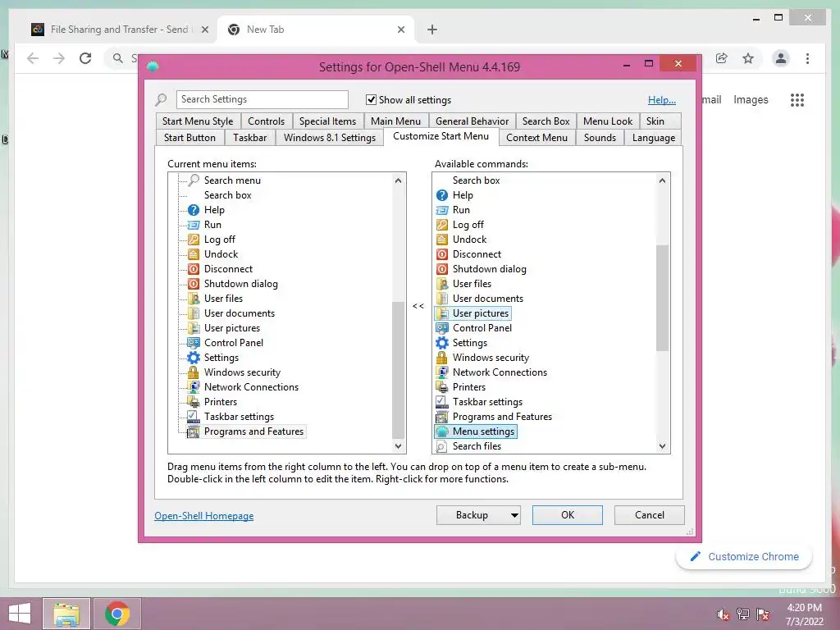The height and width of the screenshot is (630, 840).
Task: Select Run icon in Available commands
Action: [x=442, y=210]
